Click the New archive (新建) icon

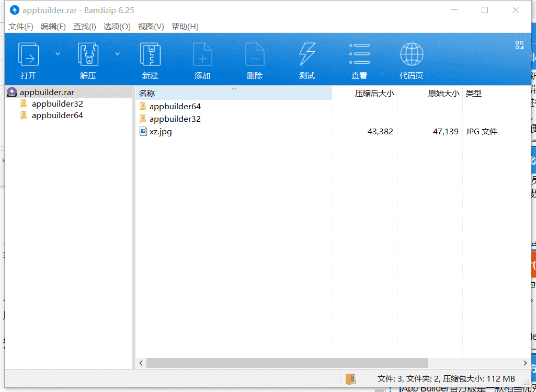(x=151, y=55)
